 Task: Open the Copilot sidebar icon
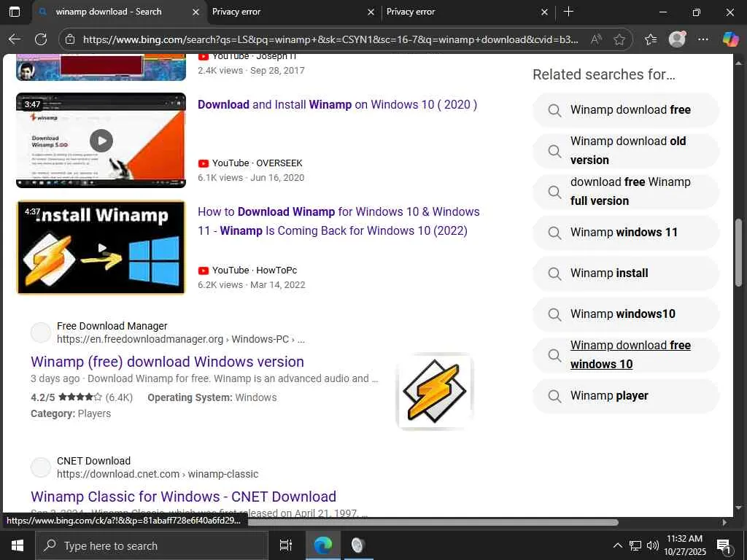[x=731, y=39]
